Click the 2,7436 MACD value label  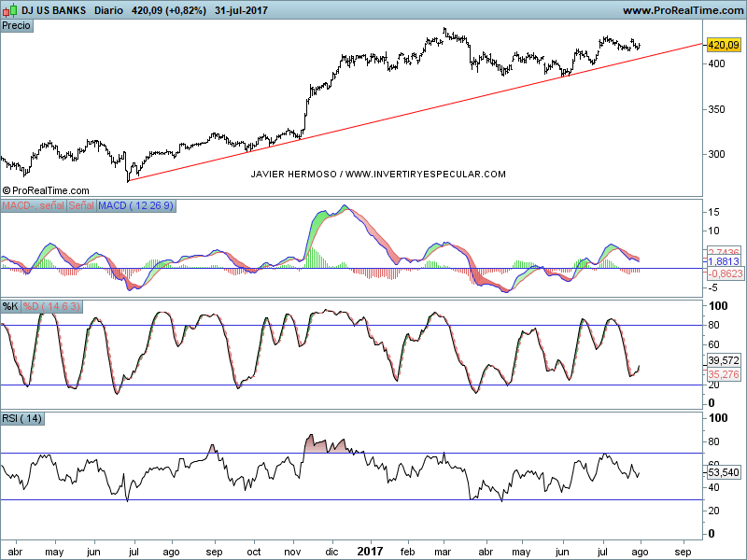tap(724, 253)
